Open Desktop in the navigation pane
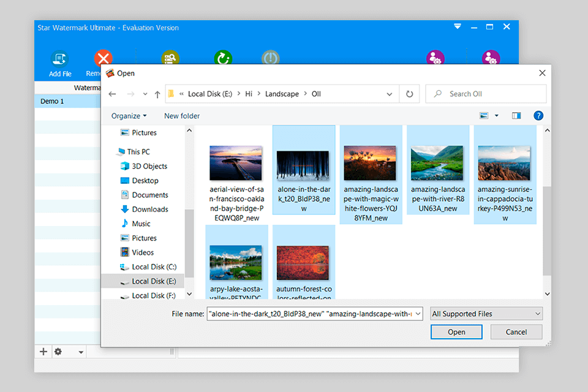The image size is (588, 392). pos(145,181)
